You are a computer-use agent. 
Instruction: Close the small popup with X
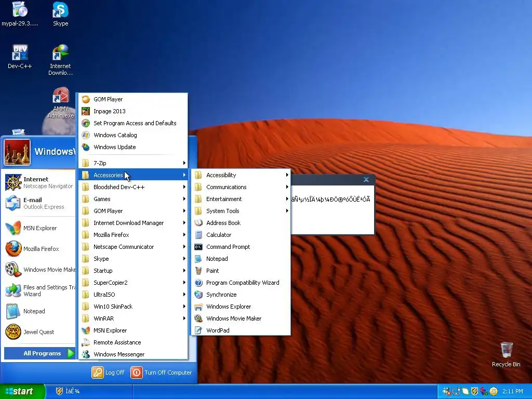366,179
